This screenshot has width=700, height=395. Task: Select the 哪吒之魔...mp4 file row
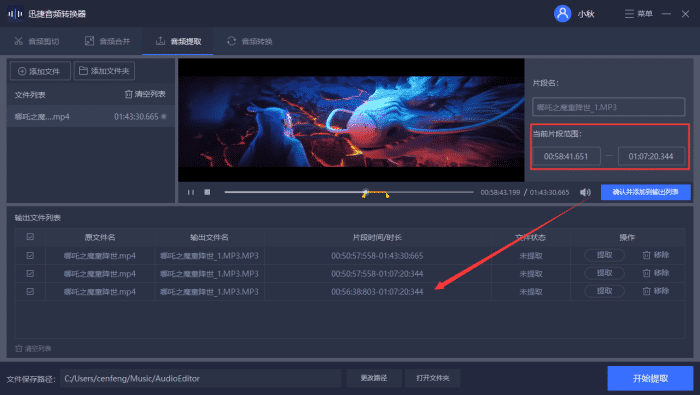(x=91, y=116)
